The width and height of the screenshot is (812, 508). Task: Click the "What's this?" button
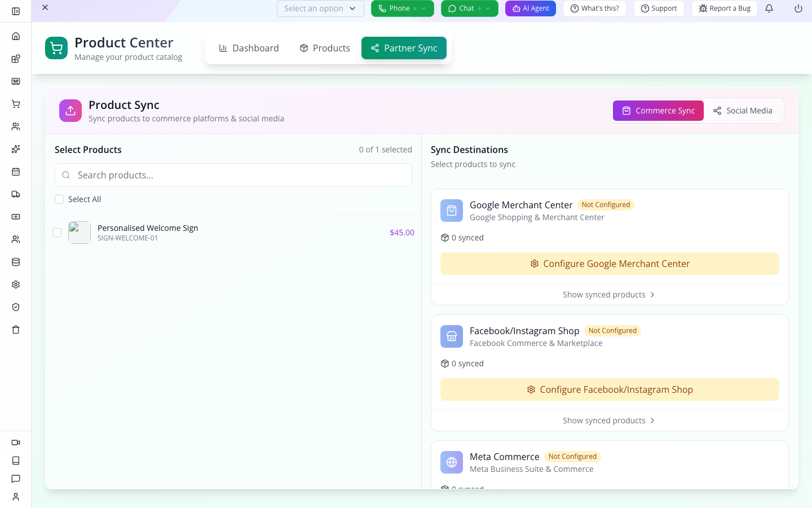coord(594,8)
